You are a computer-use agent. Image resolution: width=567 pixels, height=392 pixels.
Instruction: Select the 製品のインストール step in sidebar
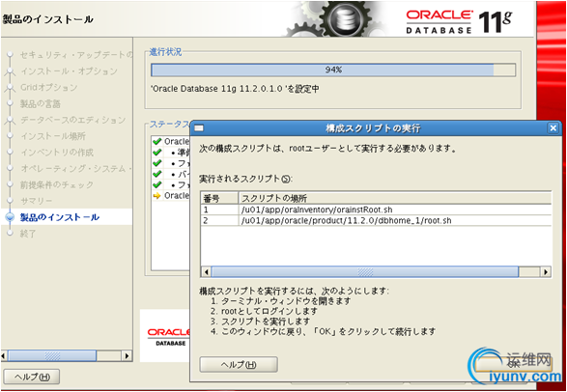click(x=59, y=217)
